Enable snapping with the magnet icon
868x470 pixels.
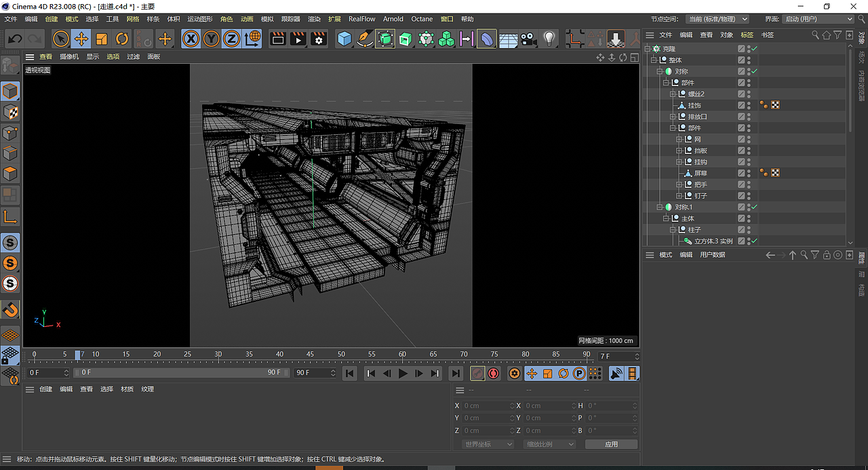10,310
